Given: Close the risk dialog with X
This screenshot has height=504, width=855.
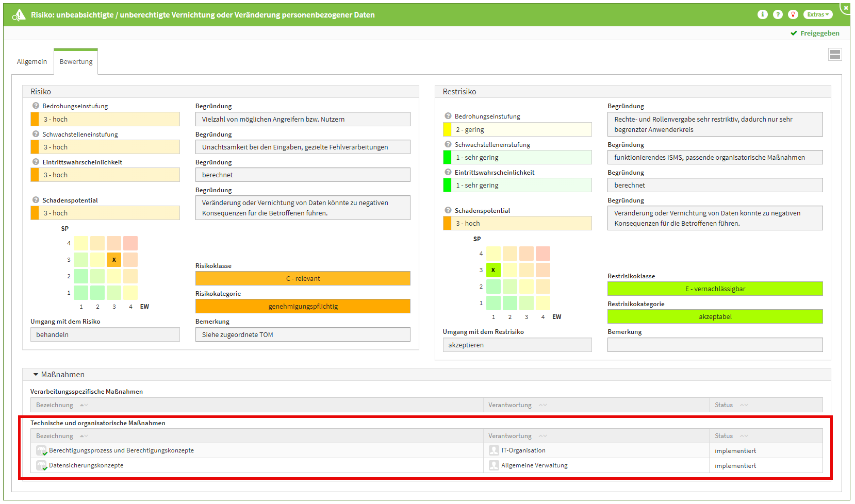Looking at the screenshot, I should click(846, 8).
